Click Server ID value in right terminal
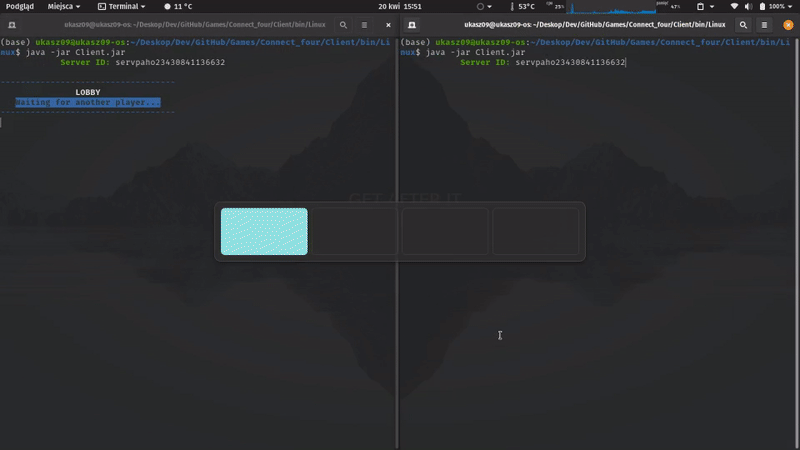 coord(570,62)
